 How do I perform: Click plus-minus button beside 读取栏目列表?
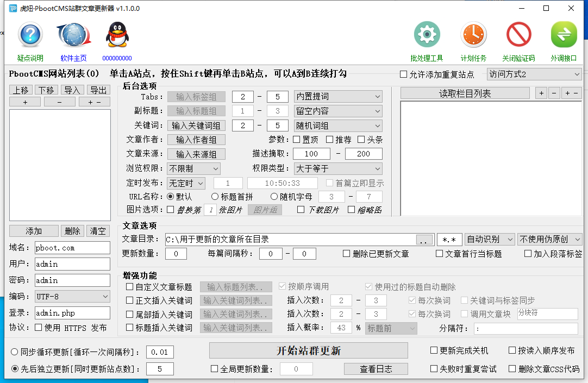pos(572,93)
